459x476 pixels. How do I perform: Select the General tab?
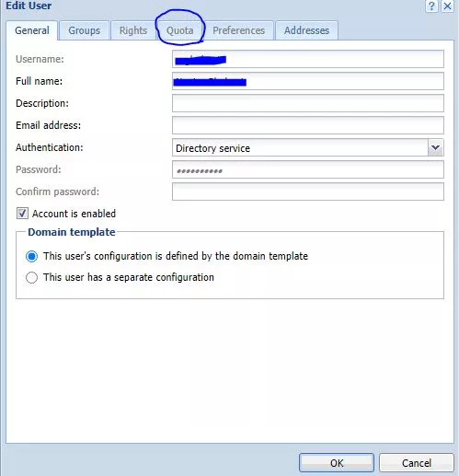pyautogui.click(x=32, y=30)
